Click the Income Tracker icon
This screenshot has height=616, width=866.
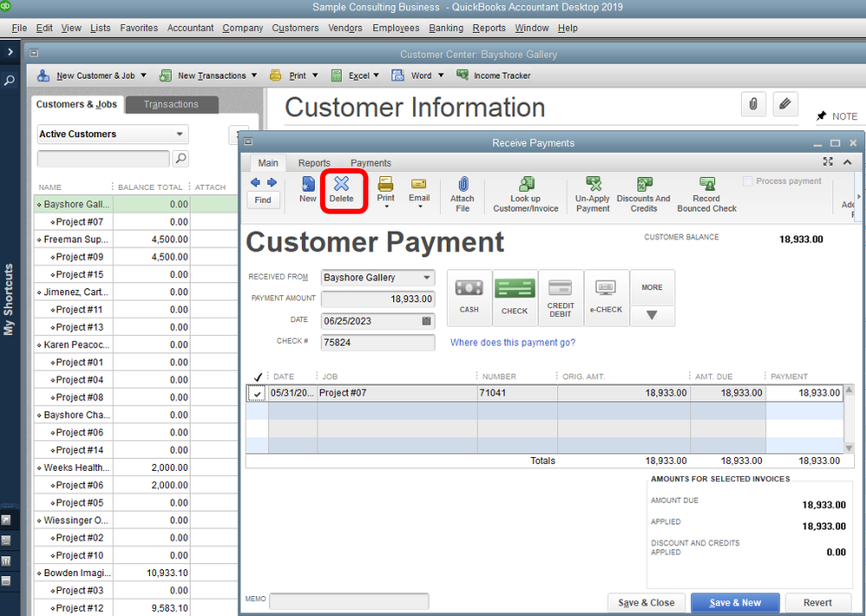463,75
